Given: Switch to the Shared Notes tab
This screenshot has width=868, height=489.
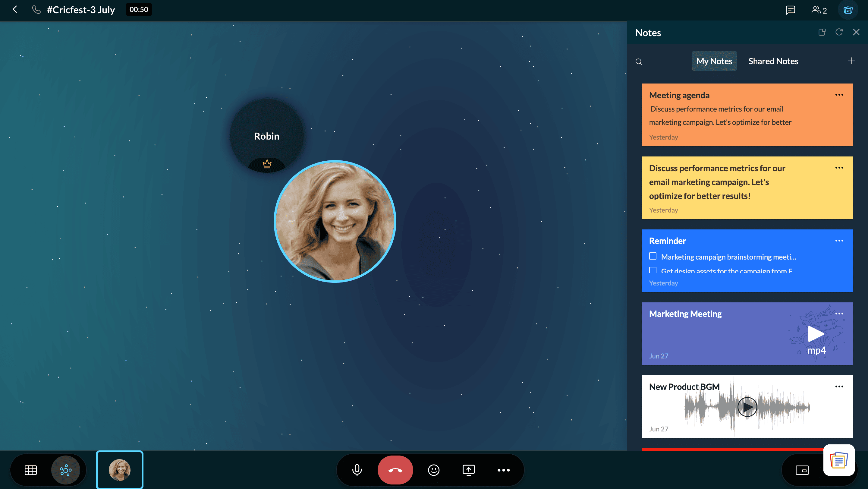Looking at the screenshot, I should (x=773, y=61).
